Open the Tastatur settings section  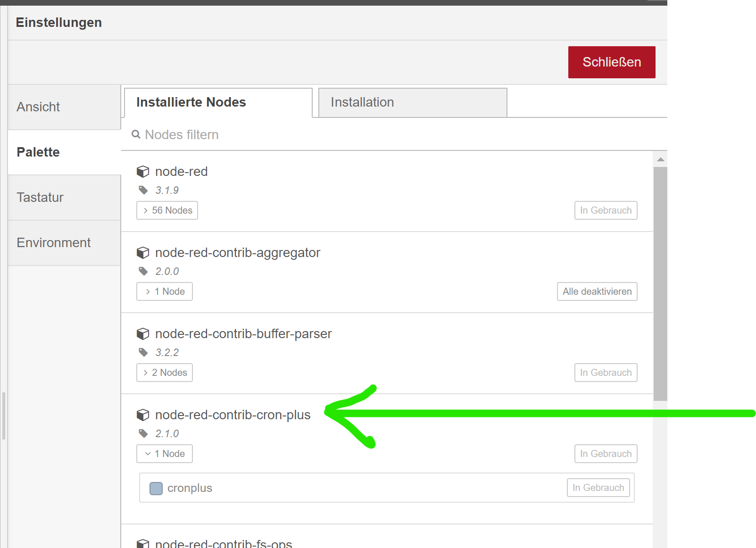[64, 198]
